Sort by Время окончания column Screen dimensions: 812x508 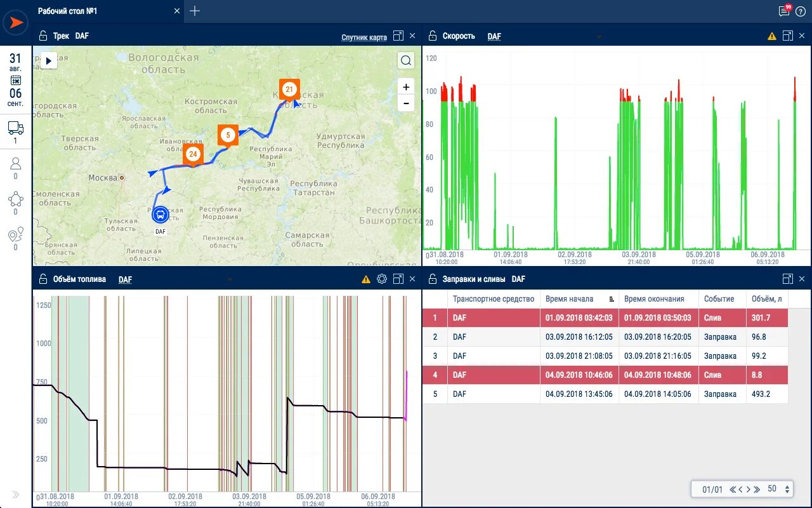[x=654, y=298]
